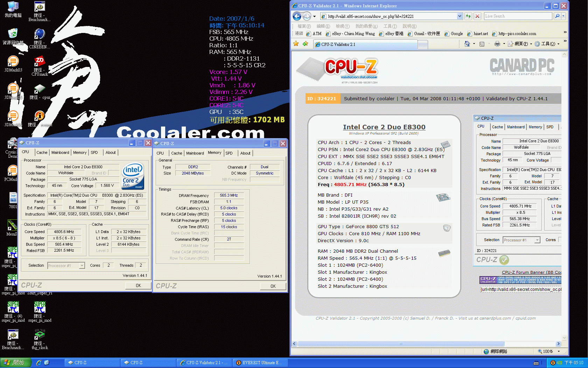Click the EVEREST Ultimate taskbar button
This screenshot has width=588, height=368.
[260, 363]
